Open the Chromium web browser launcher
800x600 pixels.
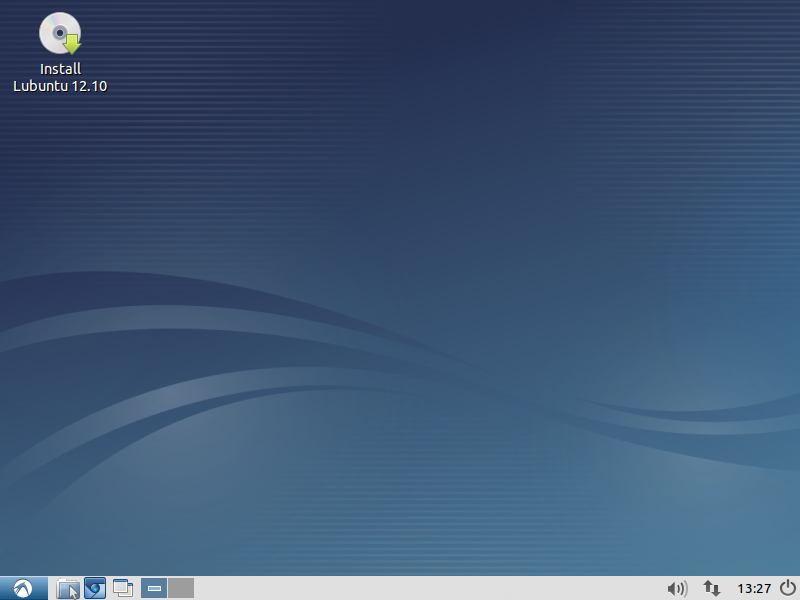[95, 588]
